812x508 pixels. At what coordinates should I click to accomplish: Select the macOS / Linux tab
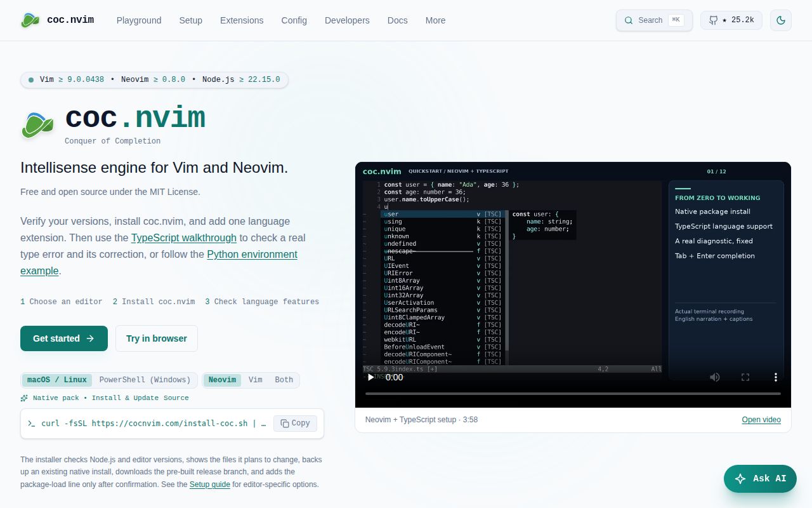(x=57, y=380)
